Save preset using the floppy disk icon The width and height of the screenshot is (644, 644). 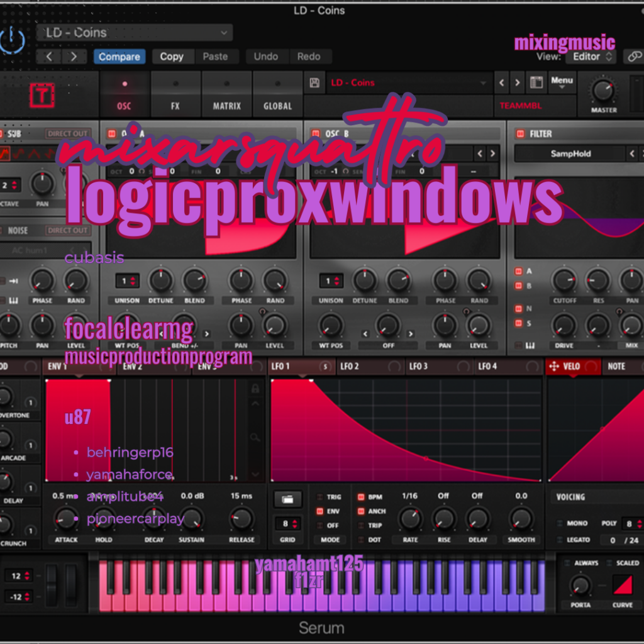coord(314,82)
